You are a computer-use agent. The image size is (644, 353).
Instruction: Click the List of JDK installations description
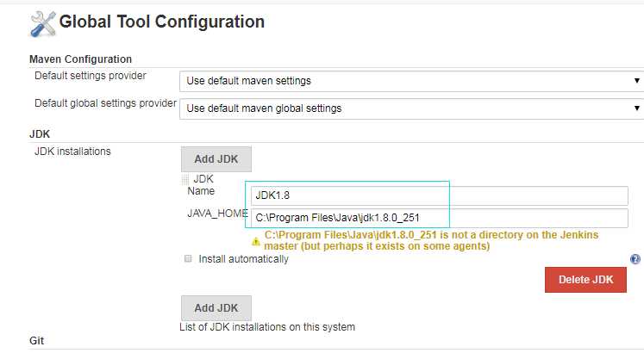point(267,327)
